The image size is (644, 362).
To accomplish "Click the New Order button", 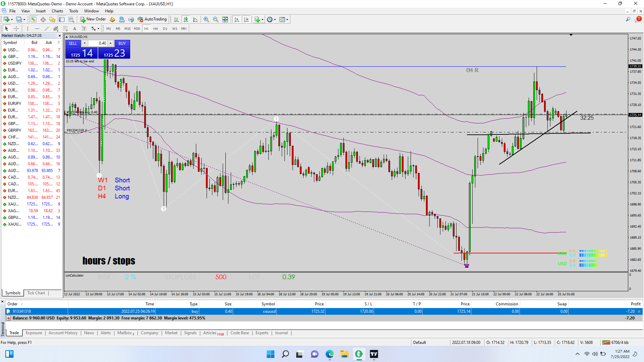I will pos(93,19).
